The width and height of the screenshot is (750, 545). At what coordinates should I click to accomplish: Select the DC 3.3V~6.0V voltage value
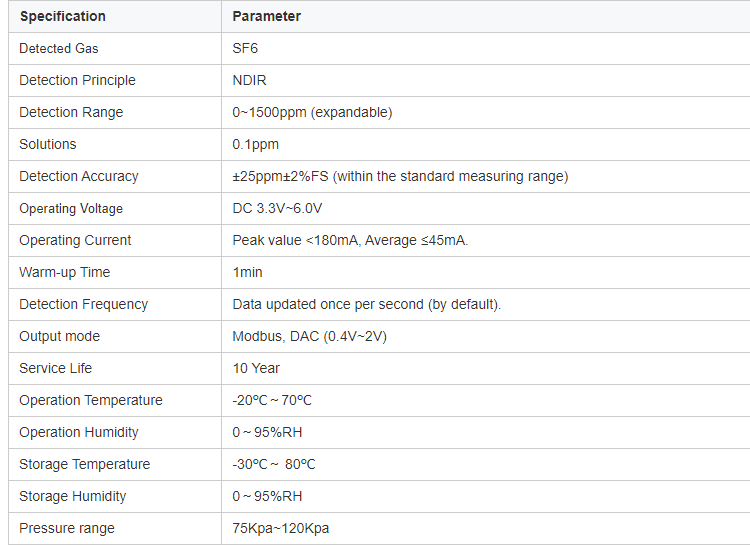click(277, 209)
